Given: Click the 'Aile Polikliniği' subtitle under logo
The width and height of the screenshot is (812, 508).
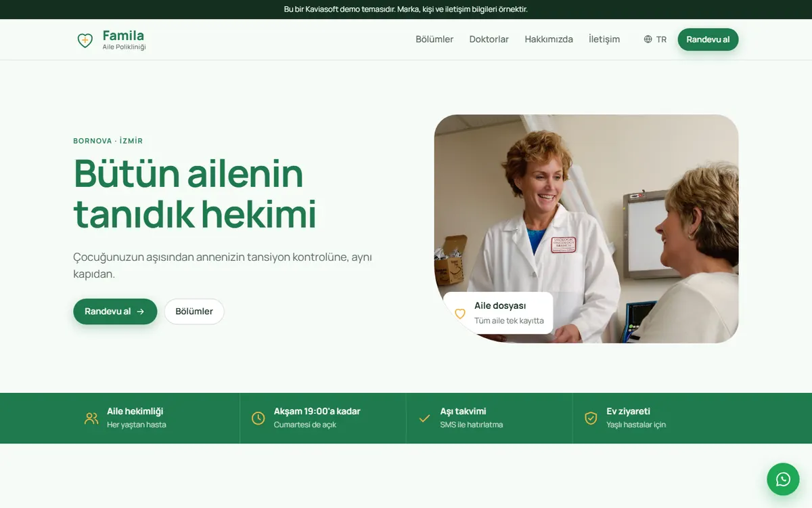Looking at the screenshot, I should (125, 47).
